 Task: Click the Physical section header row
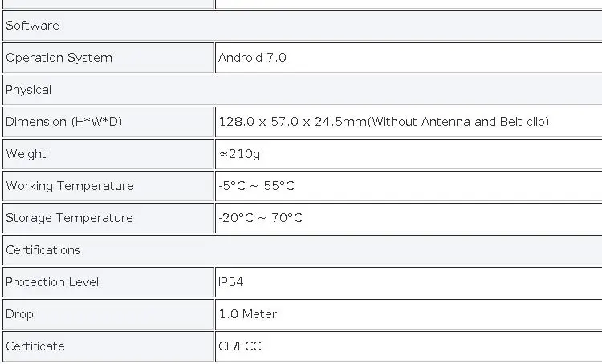301,90
